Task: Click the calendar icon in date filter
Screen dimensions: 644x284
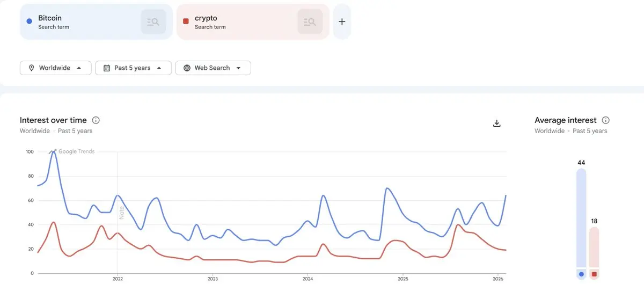Action: 107,68
